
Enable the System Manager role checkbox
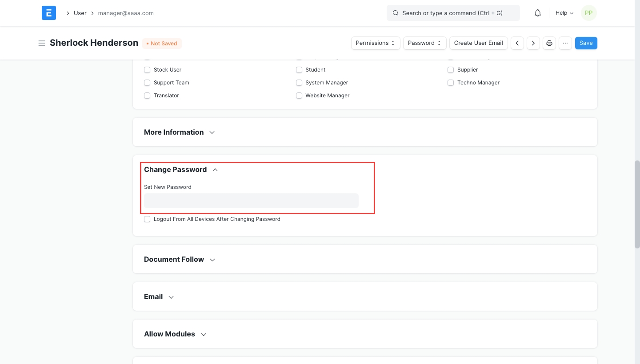pos(299,83)
